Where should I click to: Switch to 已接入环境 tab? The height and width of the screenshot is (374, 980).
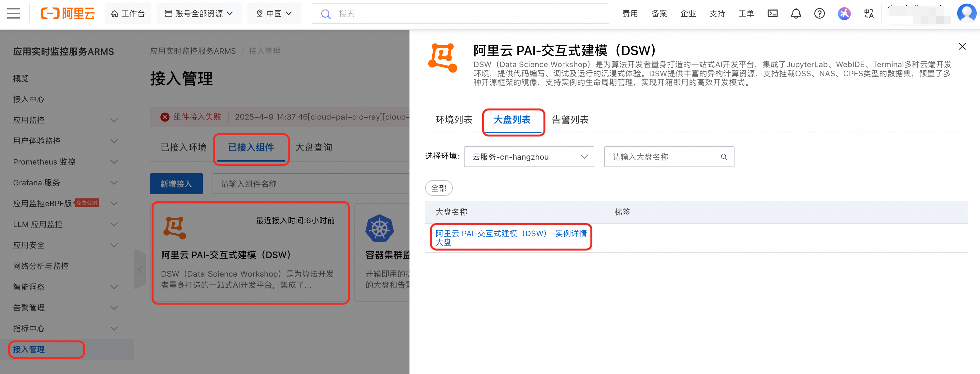coord(183,148)
